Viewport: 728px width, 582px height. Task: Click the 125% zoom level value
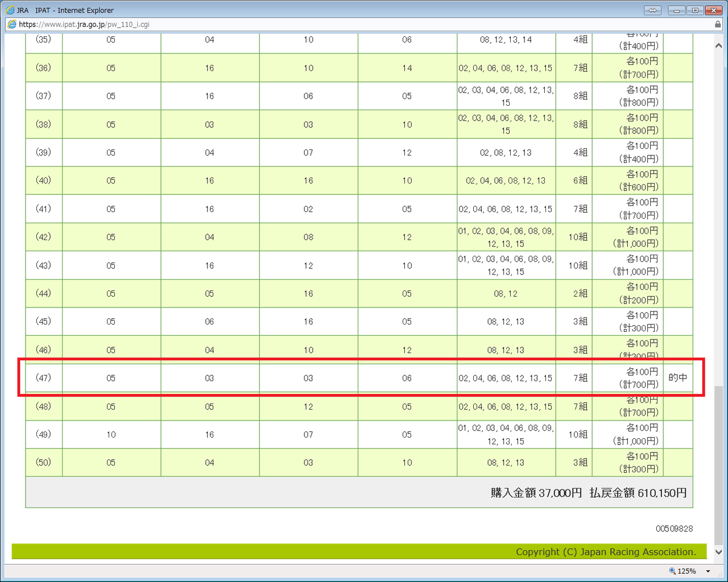[x=687, y=571]
